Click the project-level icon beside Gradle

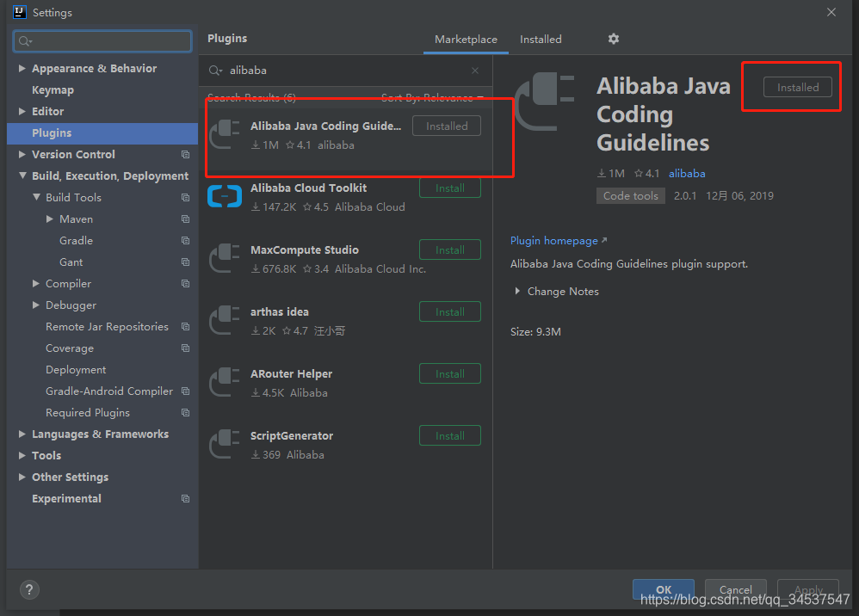[186, 240]
